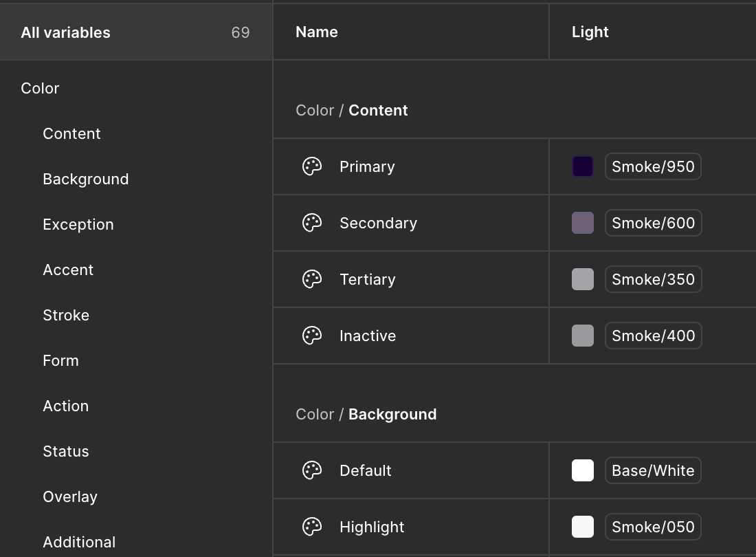Viewport: 756px width, 557px height.
Task: Select the Background group in sidebar
Action: click(x=86, y=179)
